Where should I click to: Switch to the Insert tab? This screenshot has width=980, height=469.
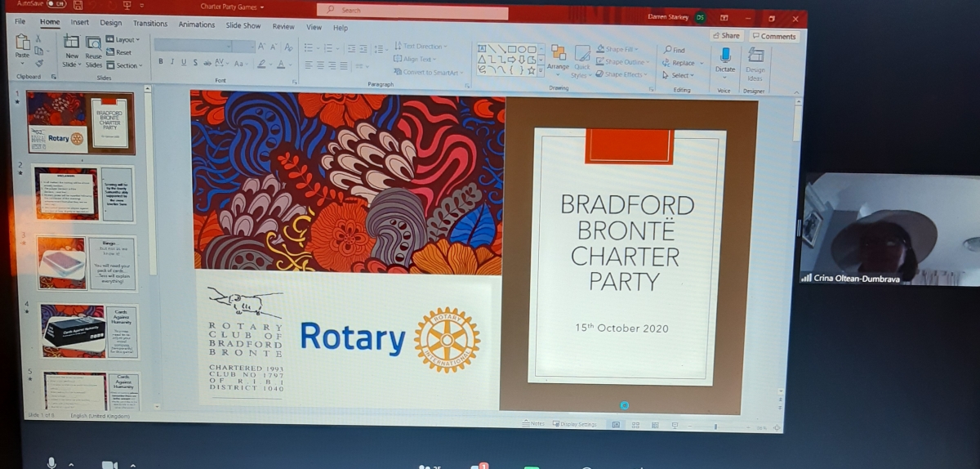coord(80,22)
